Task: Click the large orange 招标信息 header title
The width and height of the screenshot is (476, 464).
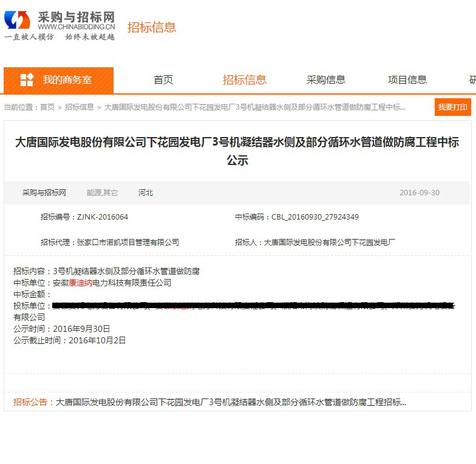Action: (151, 27)
